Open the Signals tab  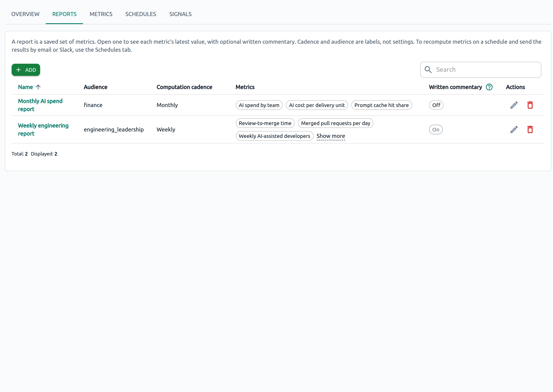(x=180, y=14)
